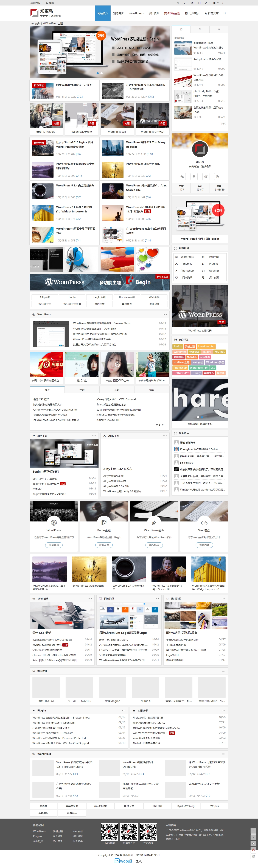
Task: Open the WordPress 多功能主题 Begin banner
Action: point(100,282)
